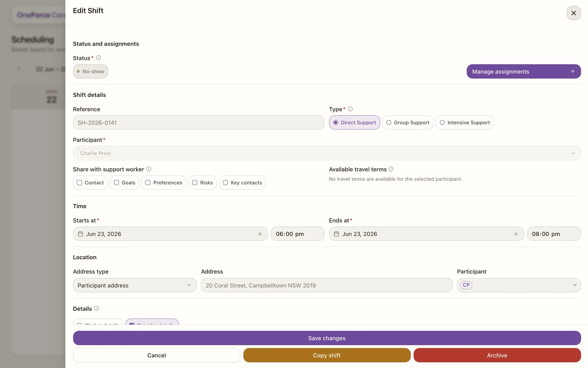The width and height of the screenshot is (588, 368).
Task: Click the Ends at time 08:00 pm
Action: [x=554, y=234]
